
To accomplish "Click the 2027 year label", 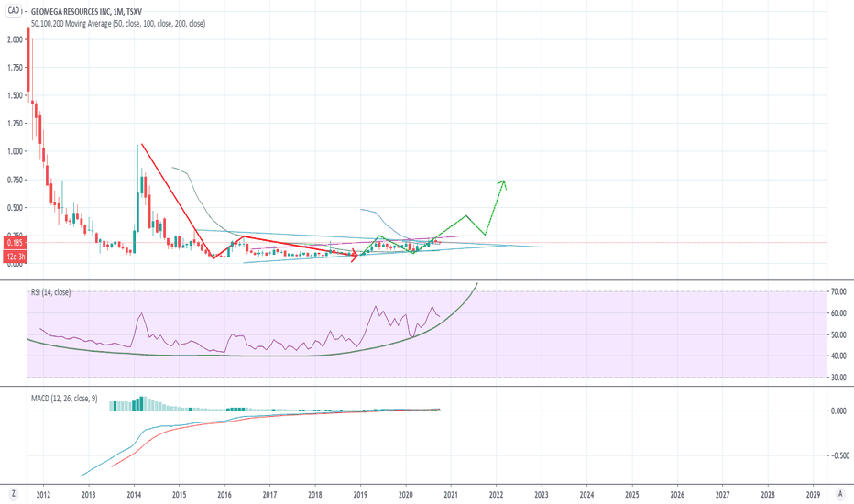I will pos(722,495).
